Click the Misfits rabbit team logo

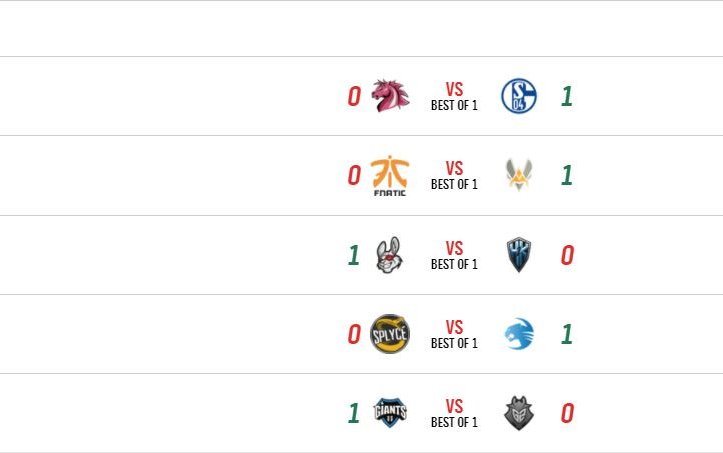[x=389, y=255]
